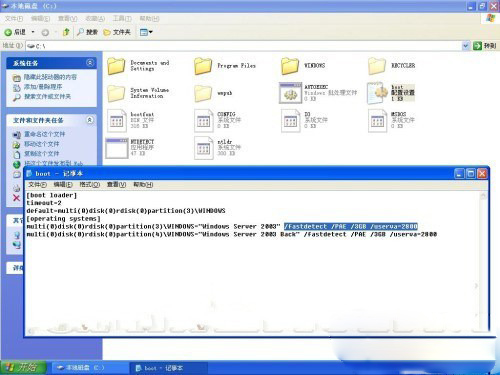Select the boot configuration settings file

click(391, 93)
